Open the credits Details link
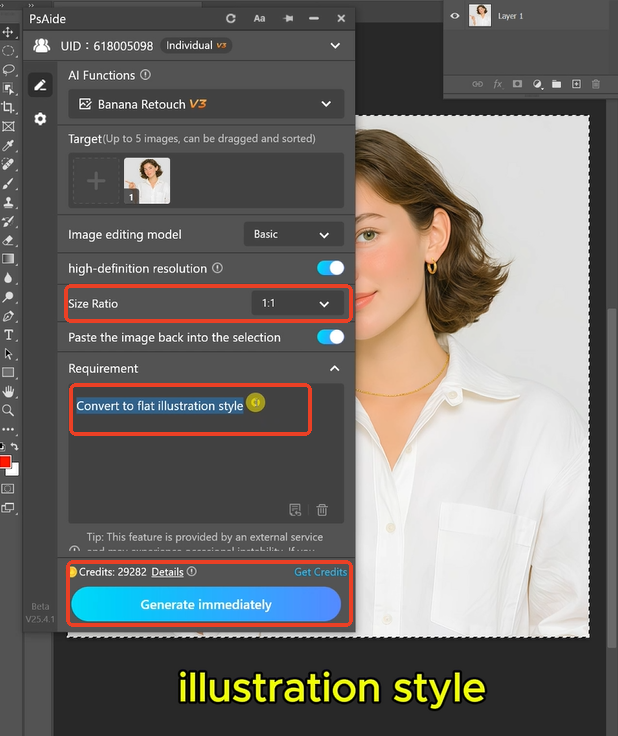The height and width of the screenshot is (736, 618). tap(167, 572)
